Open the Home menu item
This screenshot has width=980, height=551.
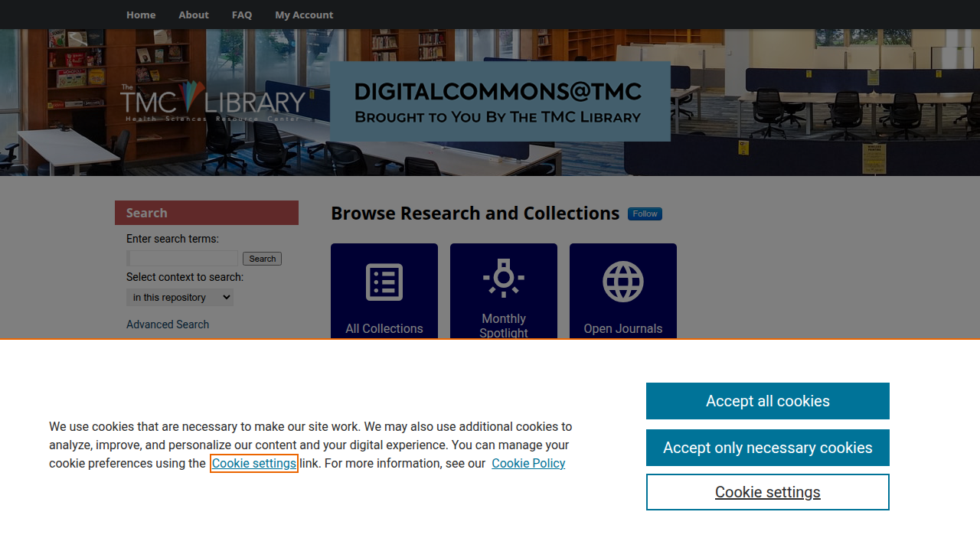141,15
